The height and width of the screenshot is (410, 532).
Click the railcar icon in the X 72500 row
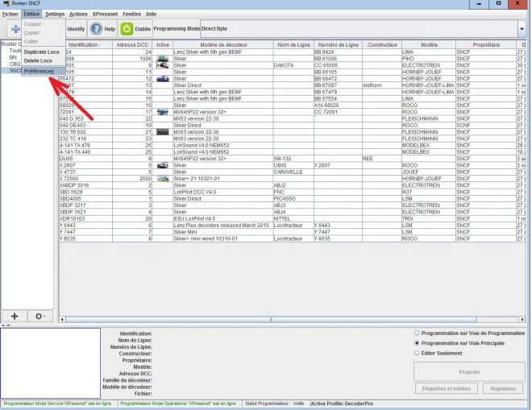pyautogui.click(x=163, y=178)
